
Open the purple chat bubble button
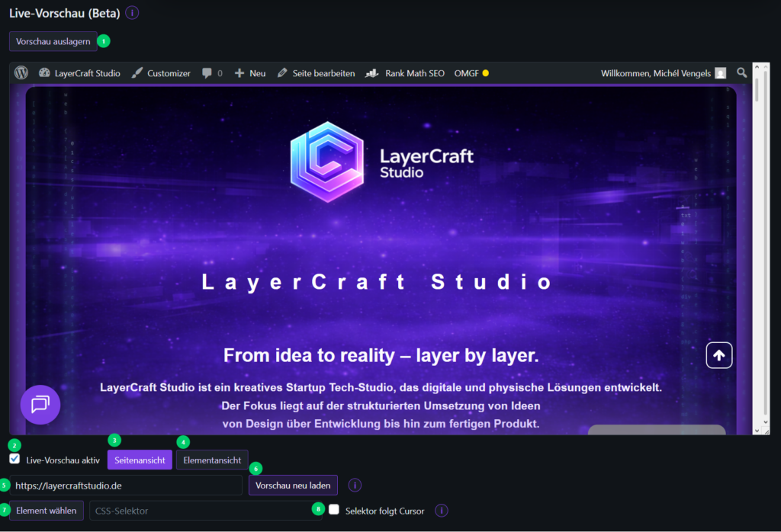40,405
